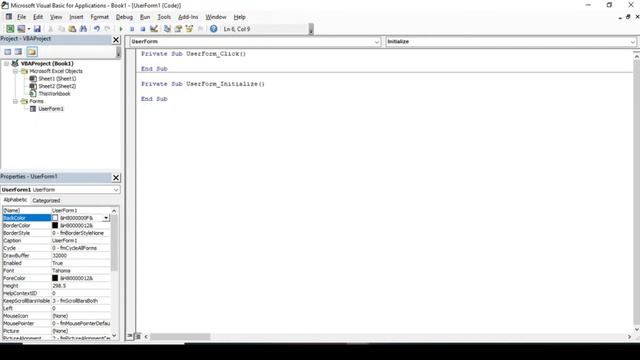640x360 pixels.
Task: Toggle Folders icon in Project pane
Action: pos(32,52)
